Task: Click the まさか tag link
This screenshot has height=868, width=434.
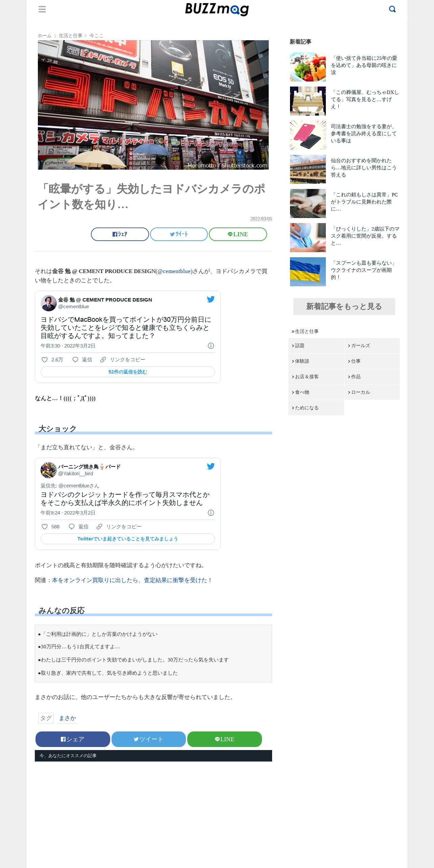Action: [68, 718]
